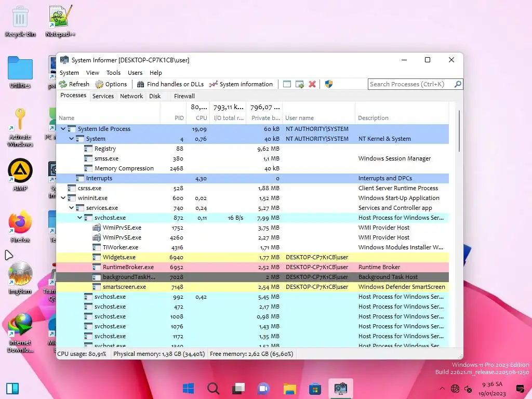The width and height of the screenshot is (532, 399).
Task: Select the csrss.exe process row
Action: 252,188
